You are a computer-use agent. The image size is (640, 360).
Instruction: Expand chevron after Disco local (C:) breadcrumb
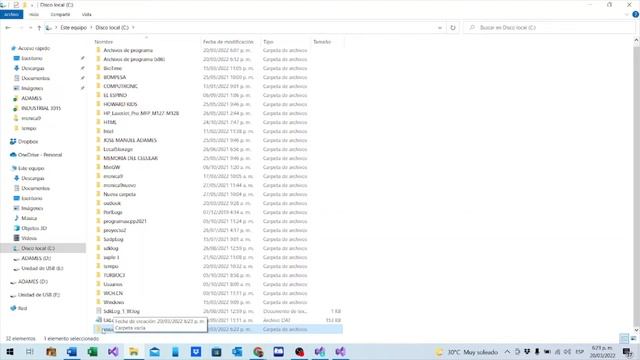click(133, 28)
